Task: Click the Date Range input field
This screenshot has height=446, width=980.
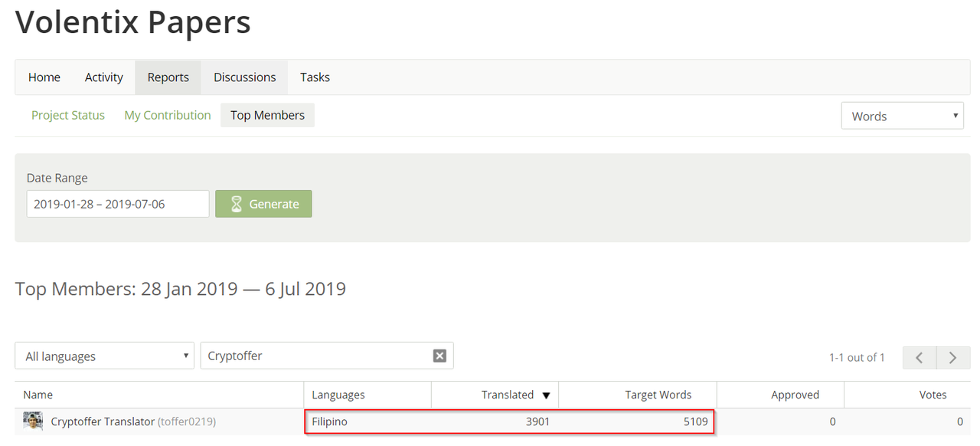Action: (118, 204)
